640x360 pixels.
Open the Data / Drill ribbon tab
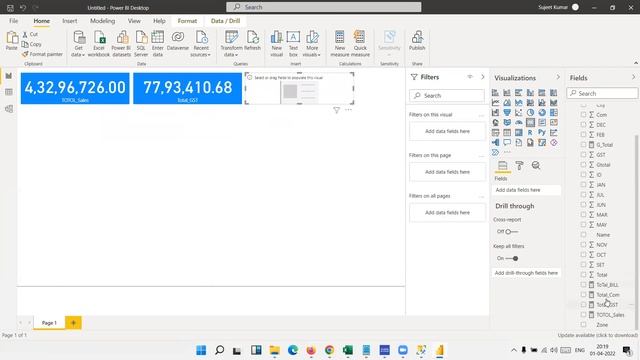(225, 21)
